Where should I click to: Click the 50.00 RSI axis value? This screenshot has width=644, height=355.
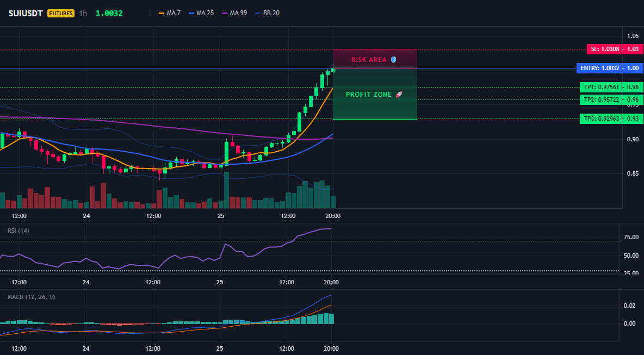pyautogui.click(x=630, y=256)
